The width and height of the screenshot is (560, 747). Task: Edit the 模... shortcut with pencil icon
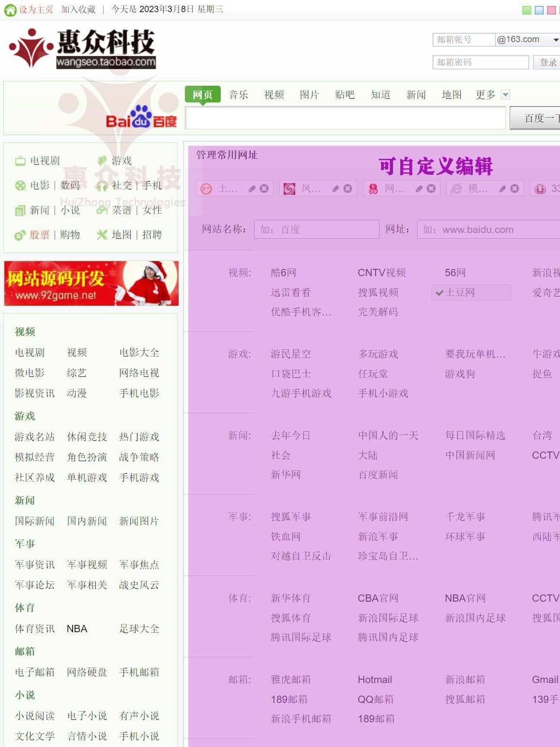pyautogui.click(x=502, y=188)
